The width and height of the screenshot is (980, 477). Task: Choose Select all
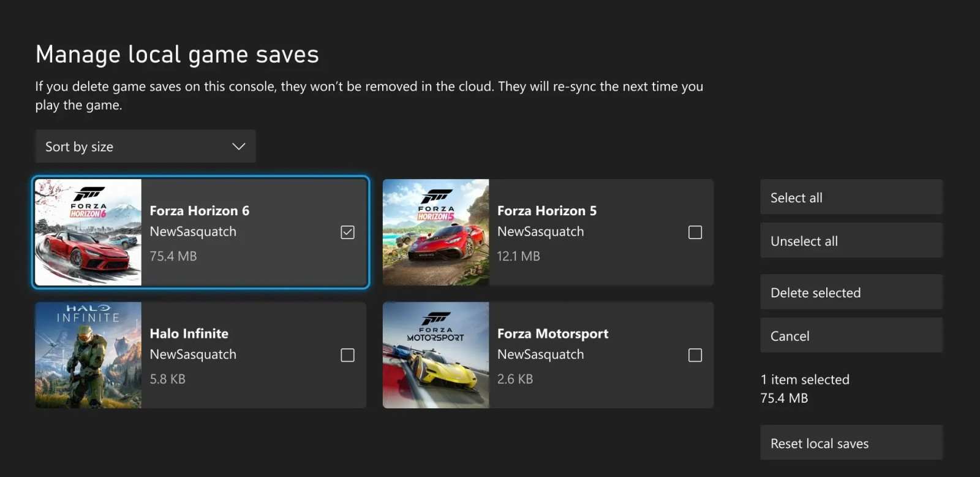click(x=851, y=197)
